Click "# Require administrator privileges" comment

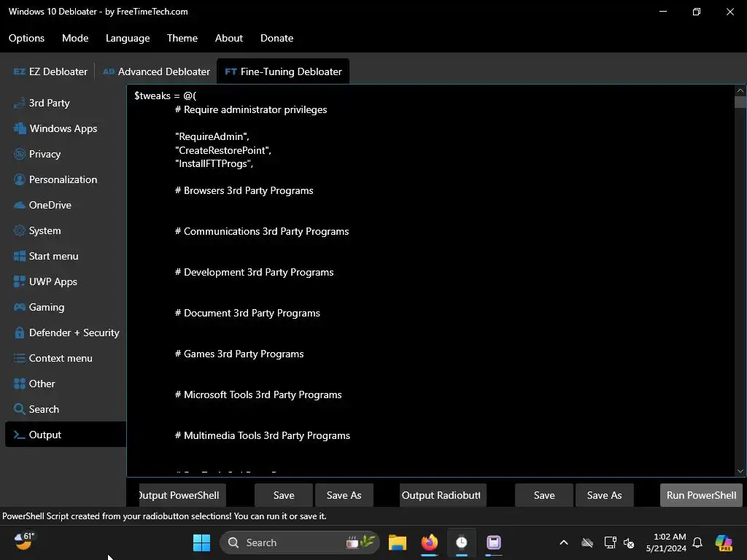(251, 109)
